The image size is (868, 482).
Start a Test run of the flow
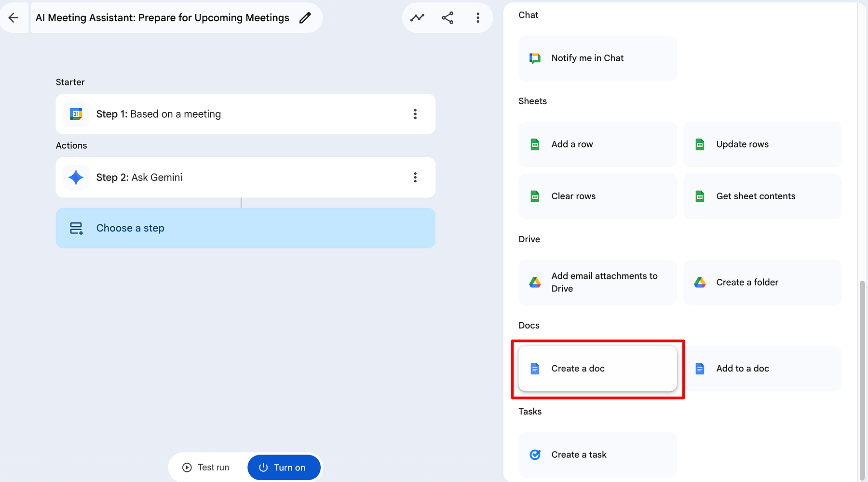[x=206, y=468]
